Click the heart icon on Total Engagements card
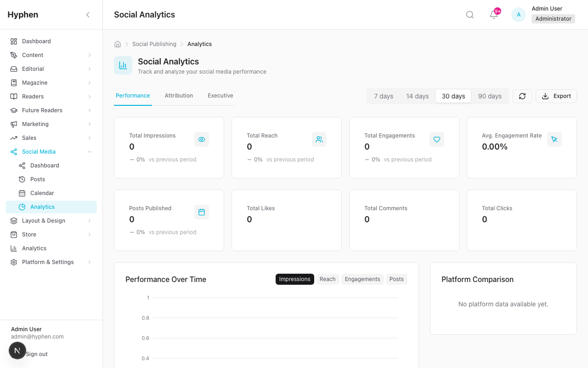 (436, 139)
